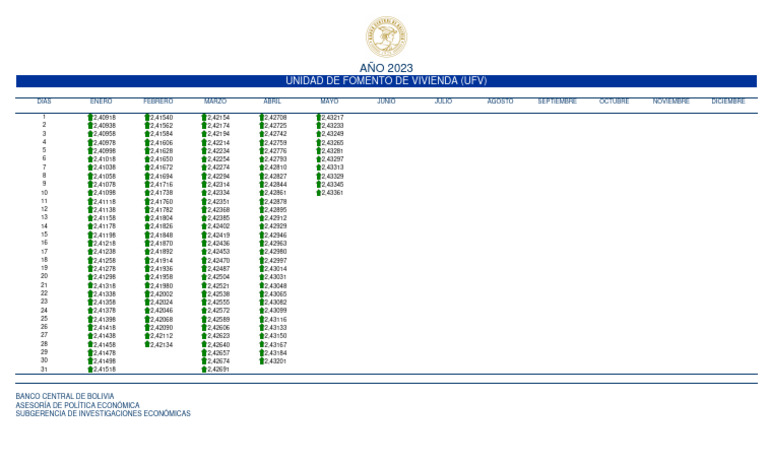Select the DIAS column header
This screenshot has width=768, height=466.
[44, 101]
